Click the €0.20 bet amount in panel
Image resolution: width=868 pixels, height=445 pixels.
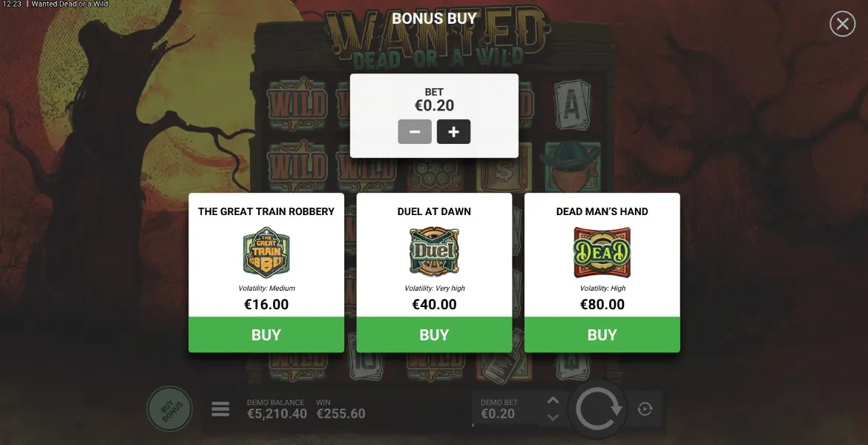(x=434, y=105)
